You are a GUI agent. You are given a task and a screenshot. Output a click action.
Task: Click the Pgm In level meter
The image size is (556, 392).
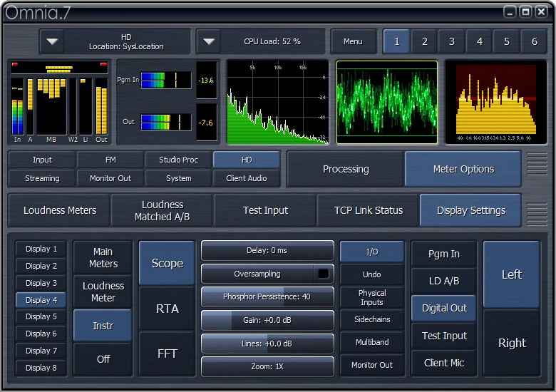coord(166,80)
